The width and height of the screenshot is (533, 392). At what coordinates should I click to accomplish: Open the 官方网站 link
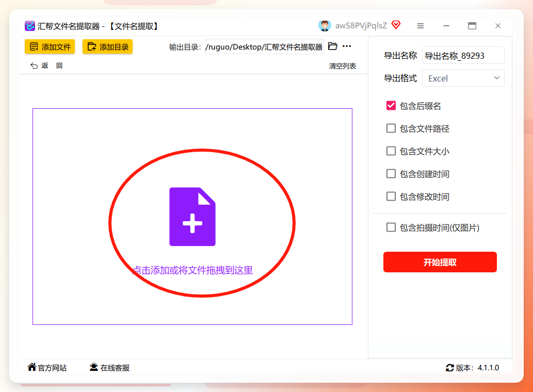pyautogui.click(x=47, y=368)
